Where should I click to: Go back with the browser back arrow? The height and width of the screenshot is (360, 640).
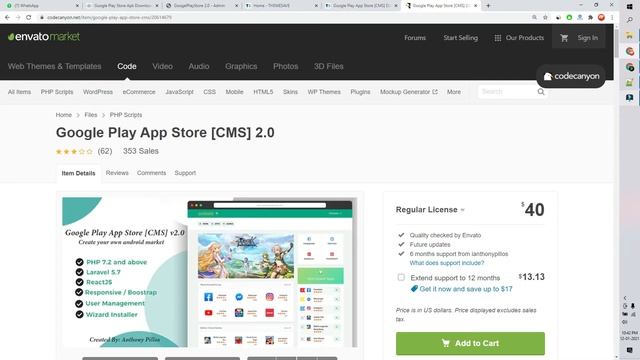pyautogui.click(x=7, y=18)
